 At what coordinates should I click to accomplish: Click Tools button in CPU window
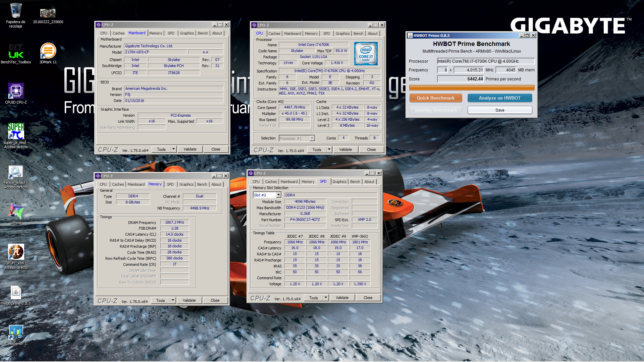[317, 149]
